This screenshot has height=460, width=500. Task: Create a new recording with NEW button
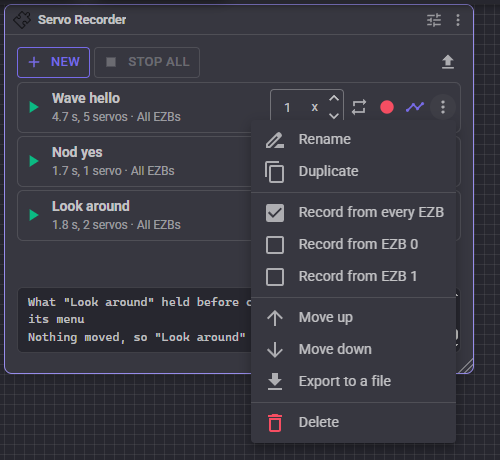53,62
